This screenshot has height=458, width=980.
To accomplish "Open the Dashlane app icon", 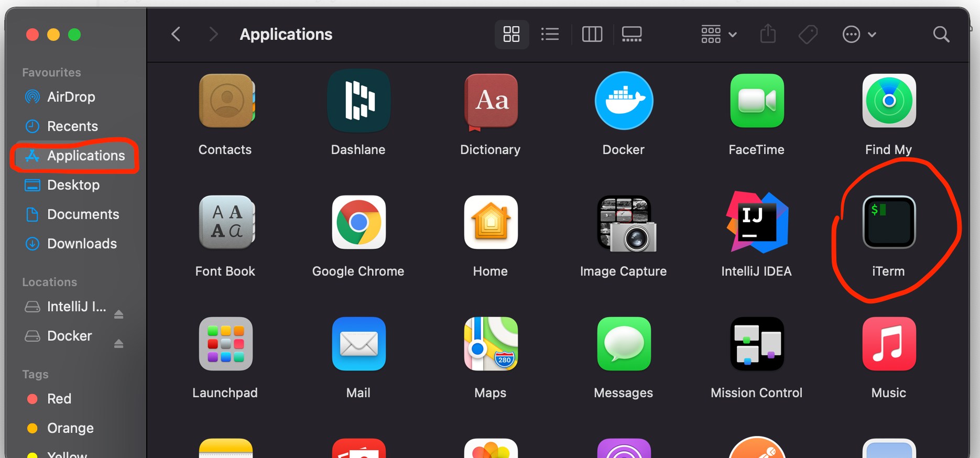I will click(x=359, y=101).
